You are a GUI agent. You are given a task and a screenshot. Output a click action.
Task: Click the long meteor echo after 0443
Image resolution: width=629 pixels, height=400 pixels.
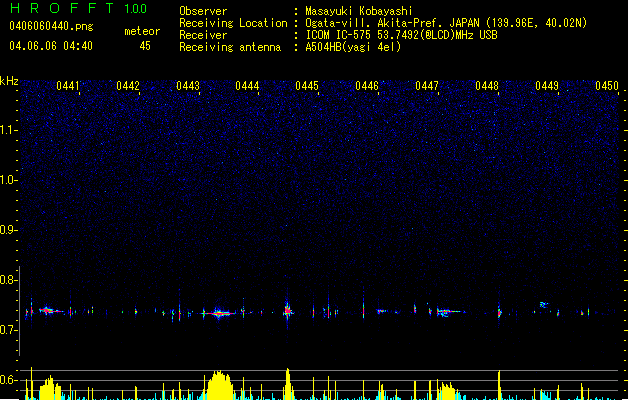219,313
